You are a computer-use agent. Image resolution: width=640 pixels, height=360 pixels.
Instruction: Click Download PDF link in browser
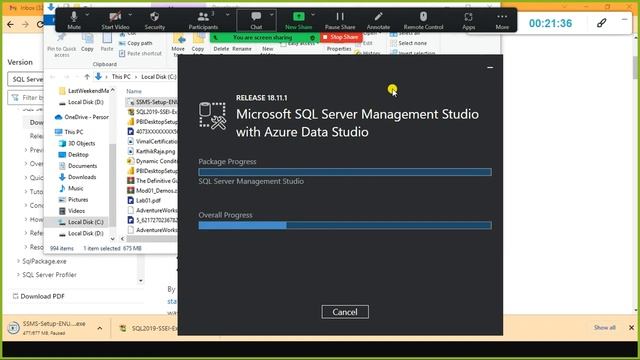[38, 296]
